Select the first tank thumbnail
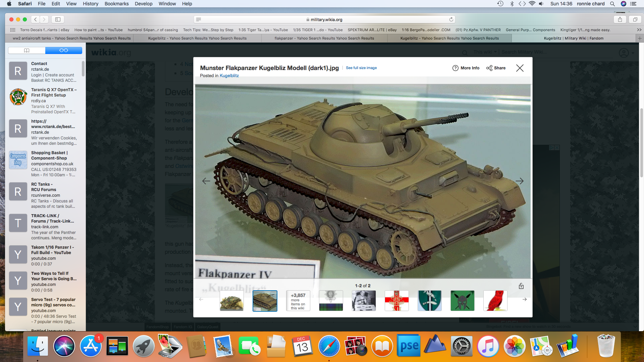The image size is (644, 362). pos(231,301)
